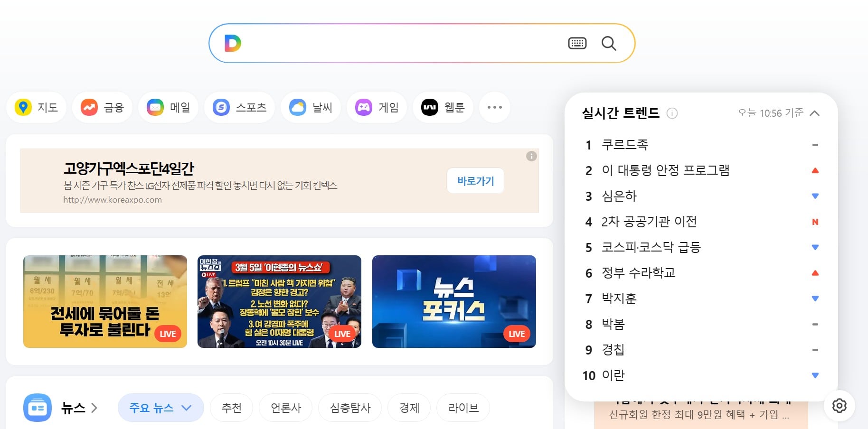Open the virtual keyboard icon
Image resolution: width=868 pixels, height=429 pixels.
click(x=577, y=44)
